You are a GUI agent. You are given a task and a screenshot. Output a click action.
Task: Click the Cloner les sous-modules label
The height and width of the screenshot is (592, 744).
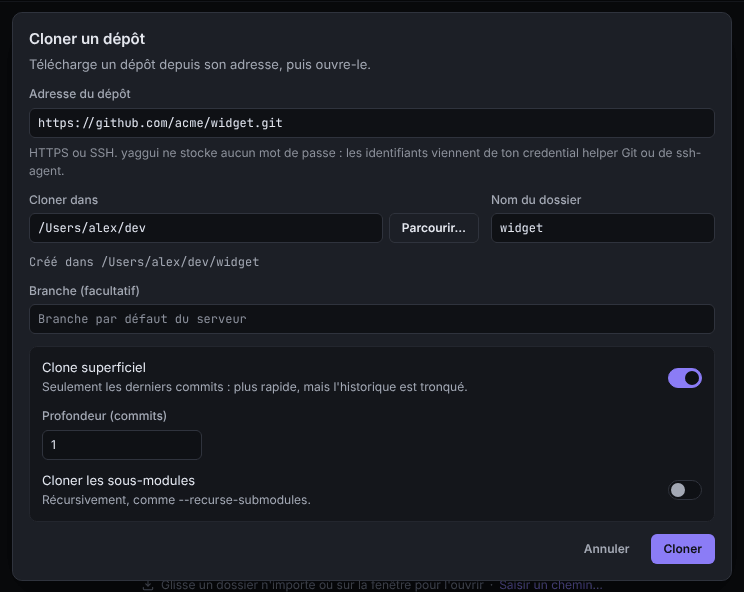[x=119, y=481]
